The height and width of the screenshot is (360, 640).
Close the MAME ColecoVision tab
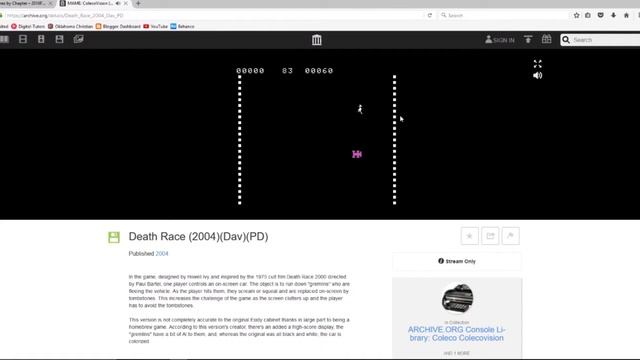125,3
